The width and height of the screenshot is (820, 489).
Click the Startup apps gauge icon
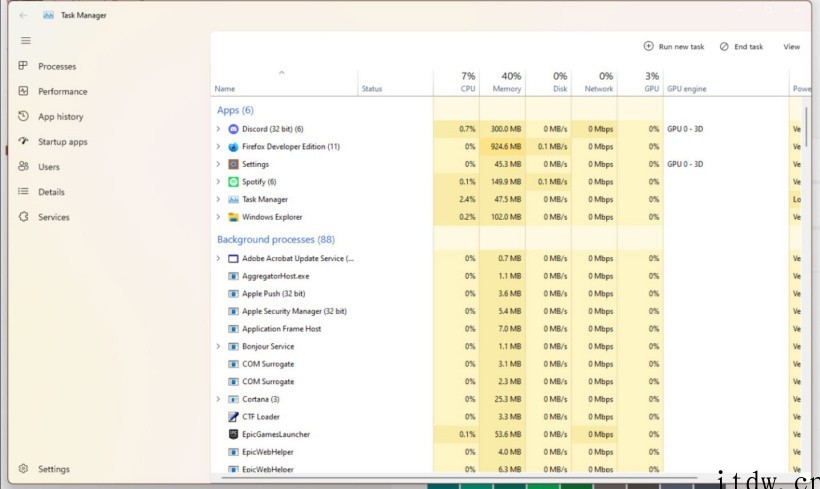coord(23,141)
